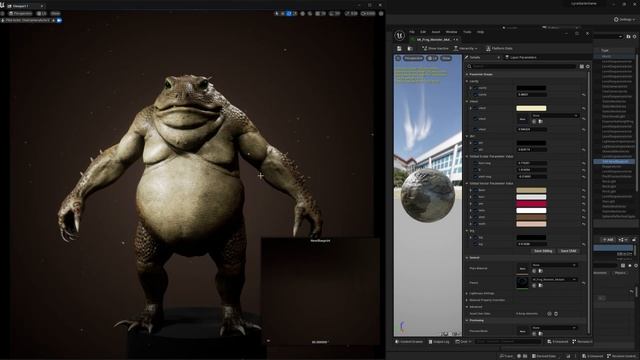640x360 pixels.
Task: Open the pink vector parameter swatch
Action: point(531,224)
